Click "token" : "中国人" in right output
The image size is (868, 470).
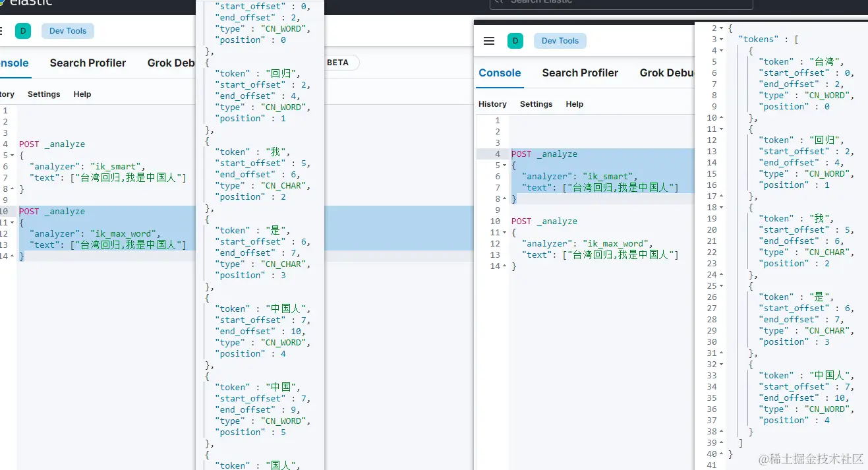[806, 376]
